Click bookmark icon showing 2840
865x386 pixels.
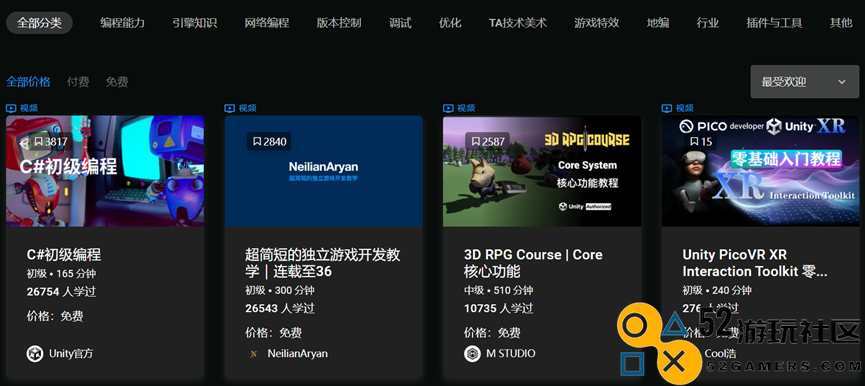point(257,142)
